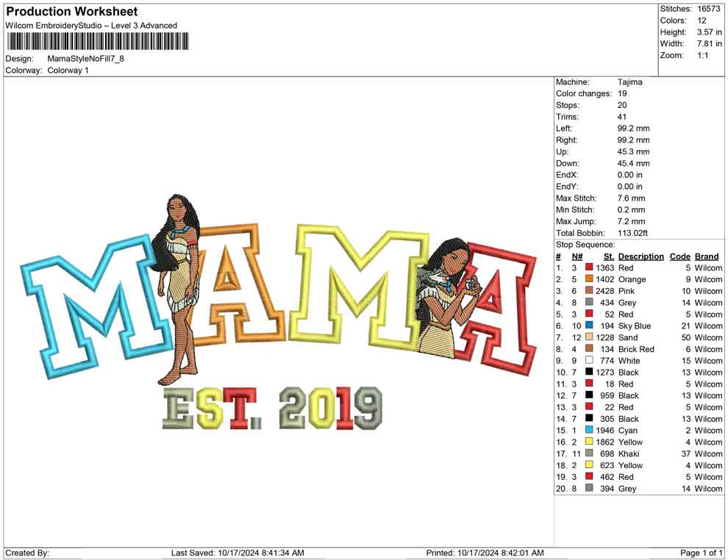Select the Colorway 1 label
728x560 pixels.
pos(67,71)
